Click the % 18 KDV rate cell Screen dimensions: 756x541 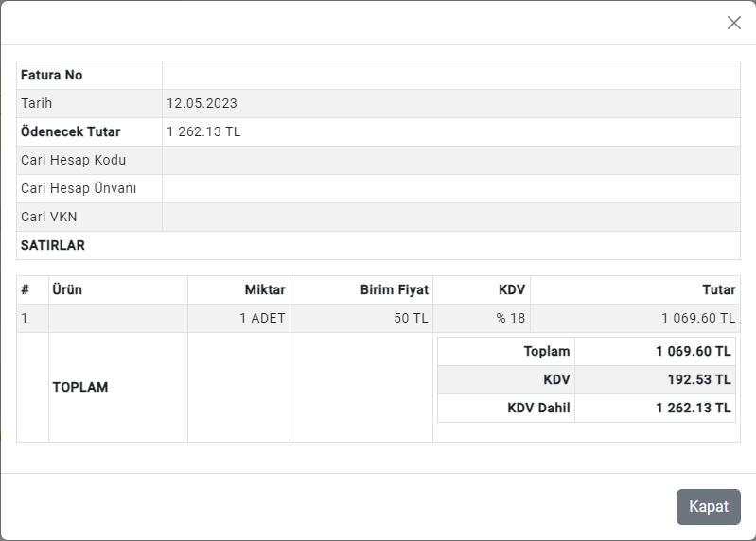pyautogui.click(x=511, y=319)
